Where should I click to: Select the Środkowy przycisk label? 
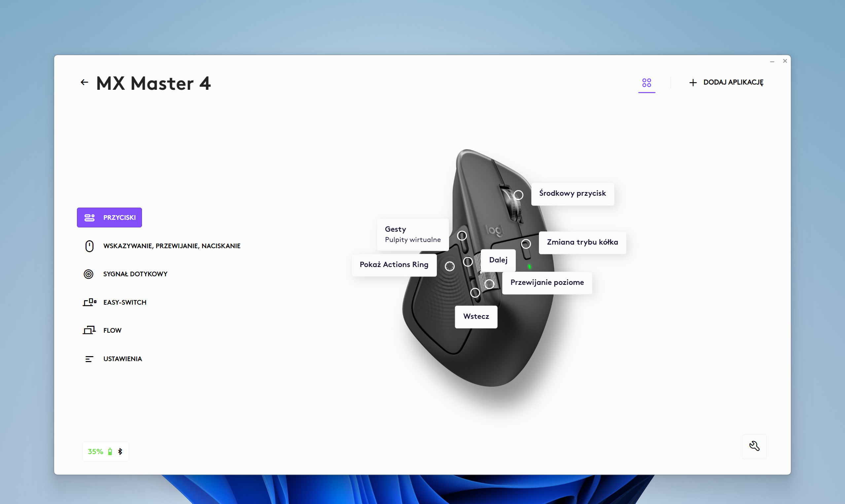[573, 194]
